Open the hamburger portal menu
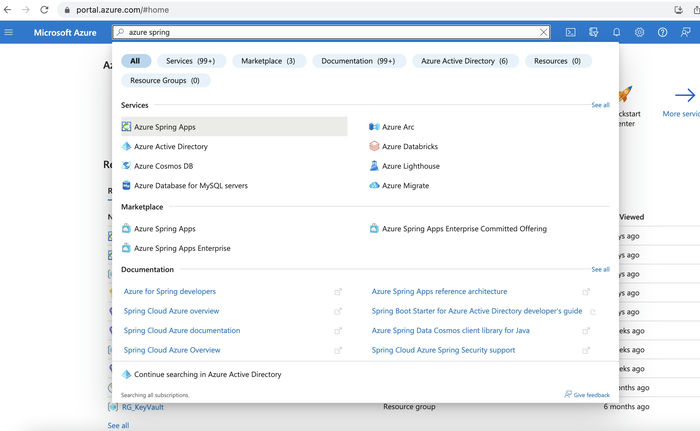The image size is (700, 431). [9, 32]
